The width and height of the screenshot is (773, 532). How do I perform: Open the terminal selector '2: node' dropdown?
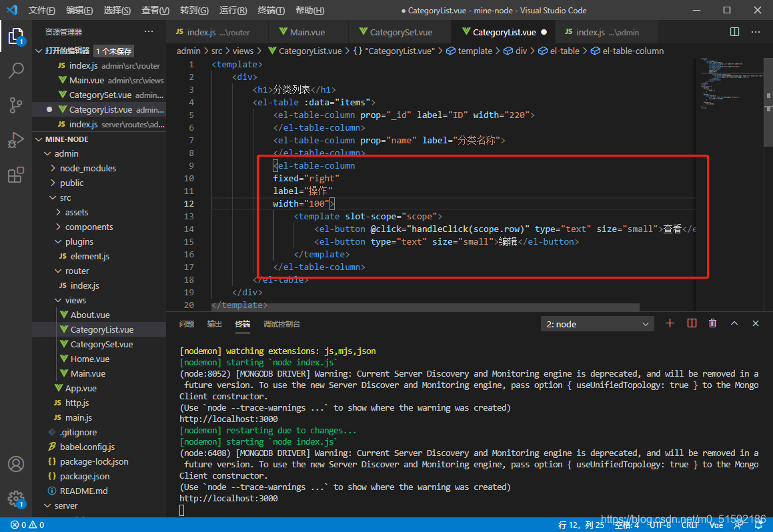598,324
